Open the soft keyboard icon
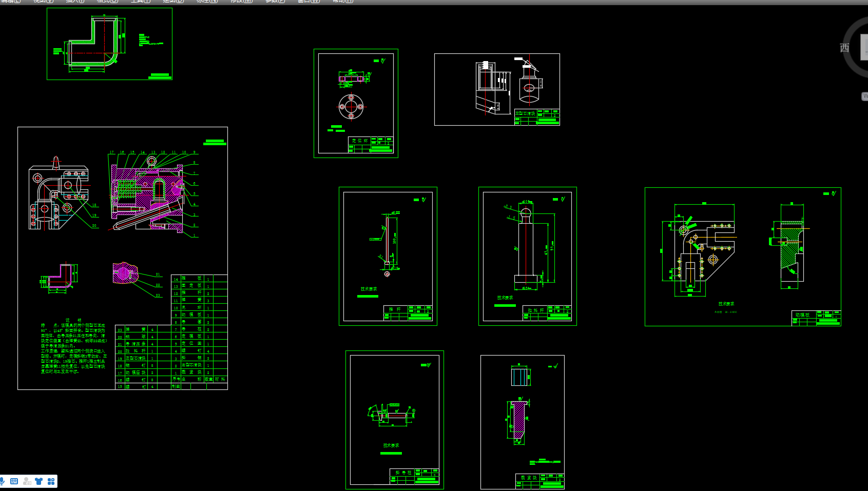Image resolution: width=868 pixels, height=491 pixels. 14,481
